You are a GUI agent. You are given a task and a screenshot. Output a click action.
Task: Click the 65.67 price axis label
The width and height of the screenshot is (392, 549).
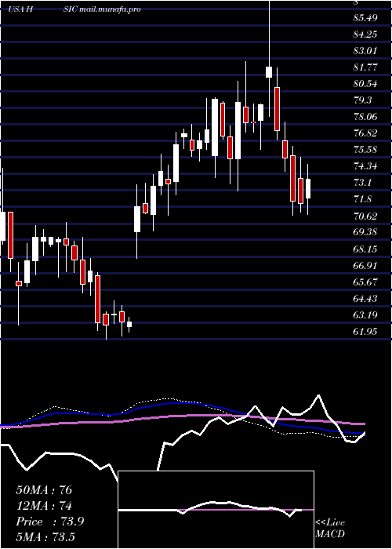(x=365, y=282)
